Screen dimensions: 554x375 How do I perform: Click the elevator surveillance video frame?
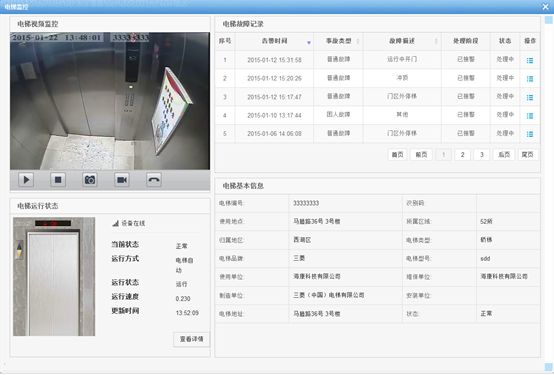(110, 101)
